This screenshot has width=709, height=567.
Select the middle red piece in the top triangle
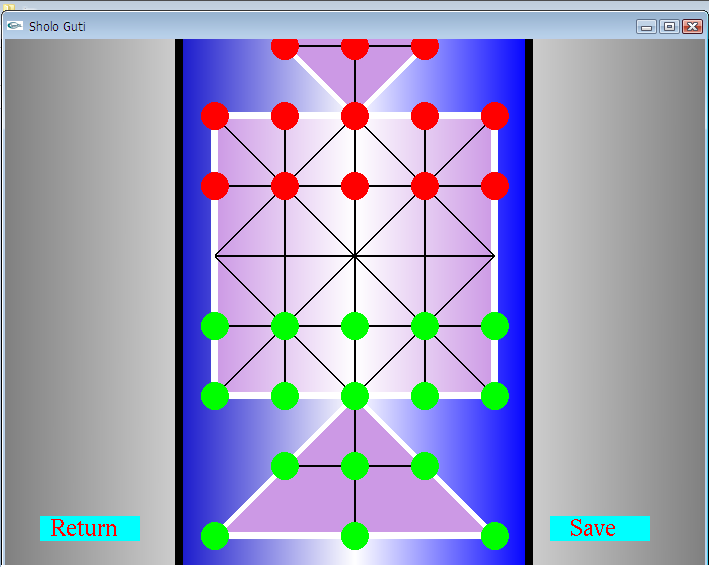point(355,49)
